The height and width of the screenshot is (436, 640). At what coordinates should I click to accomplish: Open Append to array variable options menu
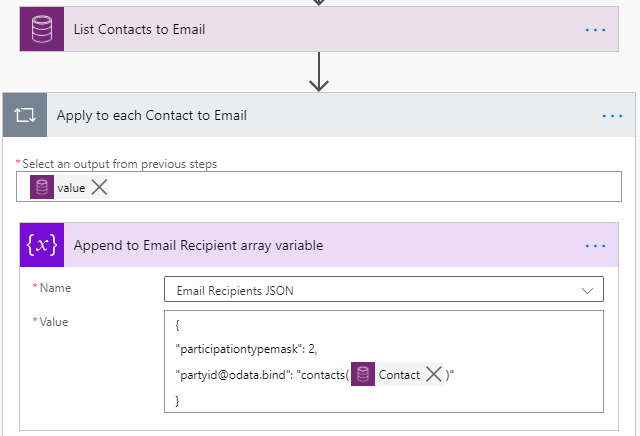click(x=596, y=246)
